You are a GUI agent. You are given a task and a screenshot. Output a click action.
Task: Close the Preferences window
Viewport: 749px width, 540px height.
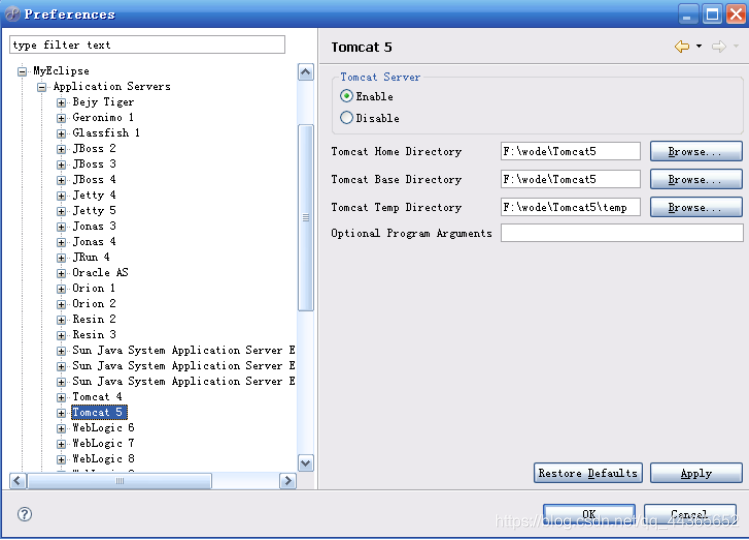coord(736,14)
